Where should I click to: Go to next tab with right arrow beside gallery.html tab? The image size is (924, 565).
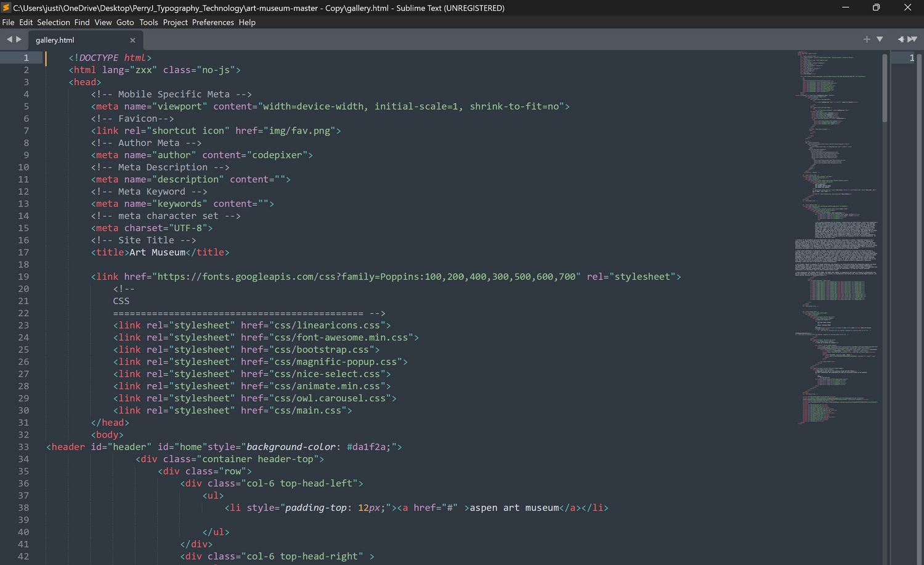pyautogui.click(x=18, y=39)
